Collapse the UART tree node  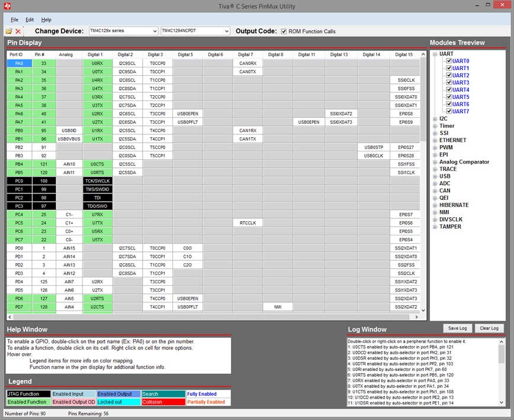(435, 54)
